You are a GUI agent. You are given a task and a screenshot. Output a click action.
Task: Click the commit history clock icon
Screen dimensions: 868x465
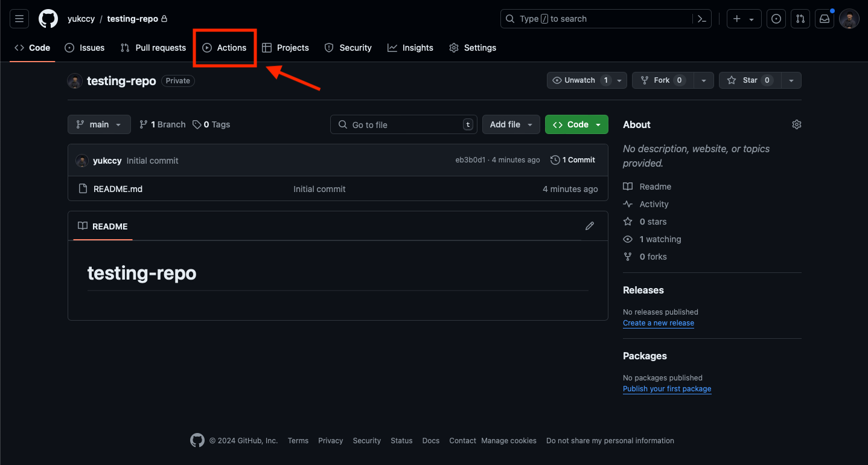coord(555,160)
